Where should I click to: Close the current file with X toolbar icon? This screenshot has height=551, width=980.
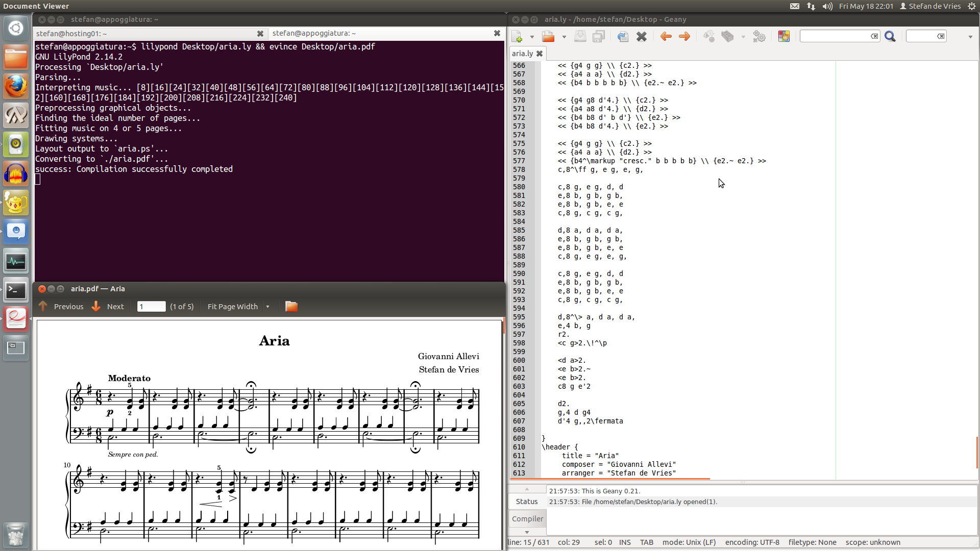coord(642,36)
